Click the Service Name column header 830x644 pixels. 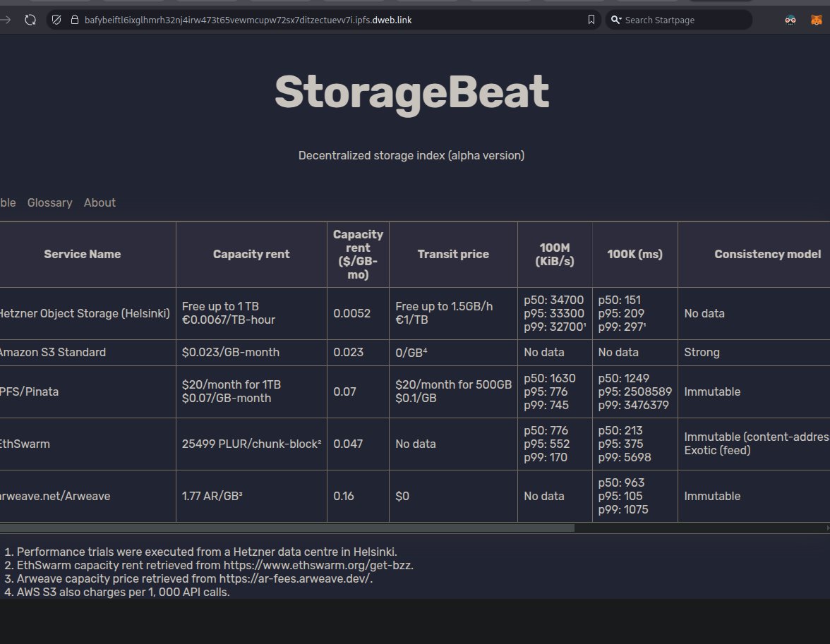82,255
